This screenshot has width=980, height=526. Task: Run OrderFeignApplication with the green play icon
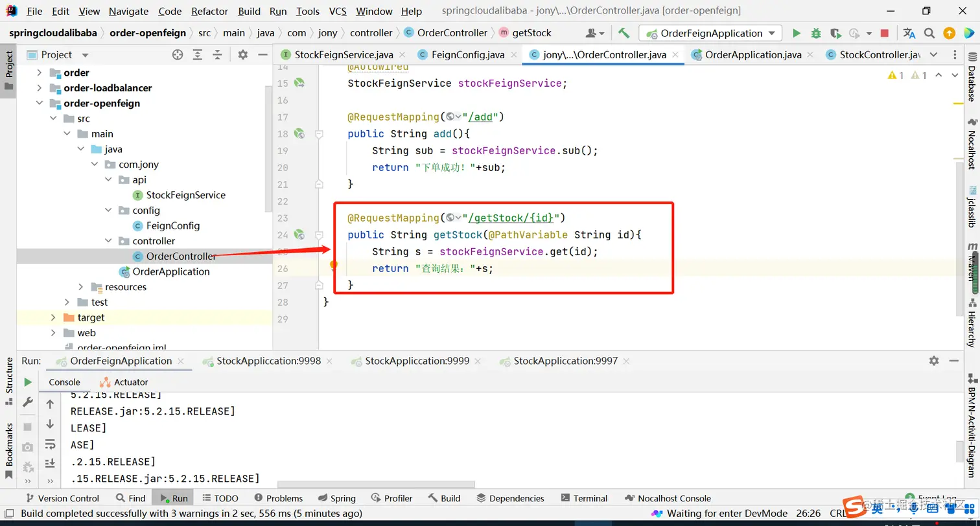pos(797,33)
